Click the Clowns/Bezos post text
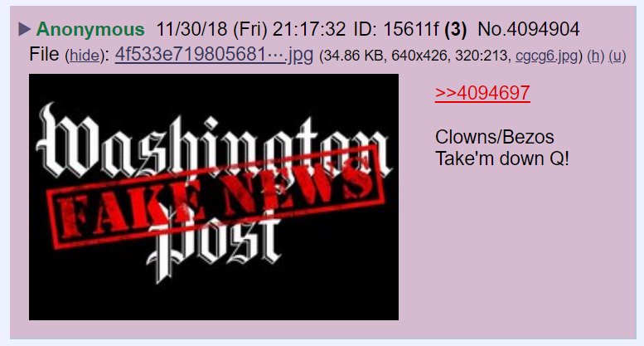 tap(495, 137)
